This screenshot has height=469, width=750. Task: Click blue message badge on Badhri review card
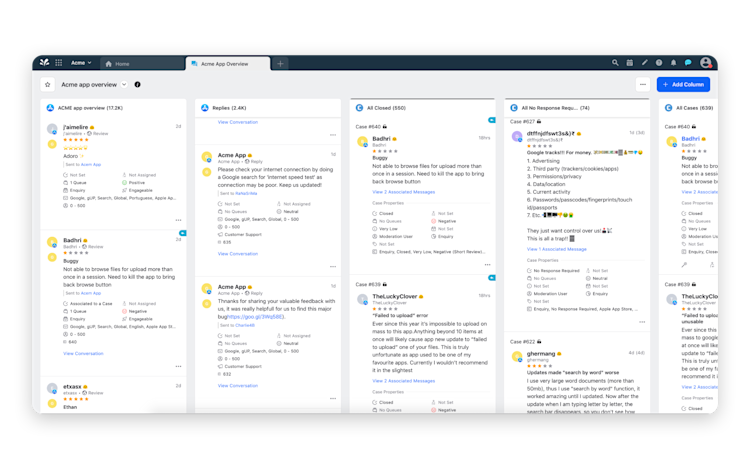point(183,233)
